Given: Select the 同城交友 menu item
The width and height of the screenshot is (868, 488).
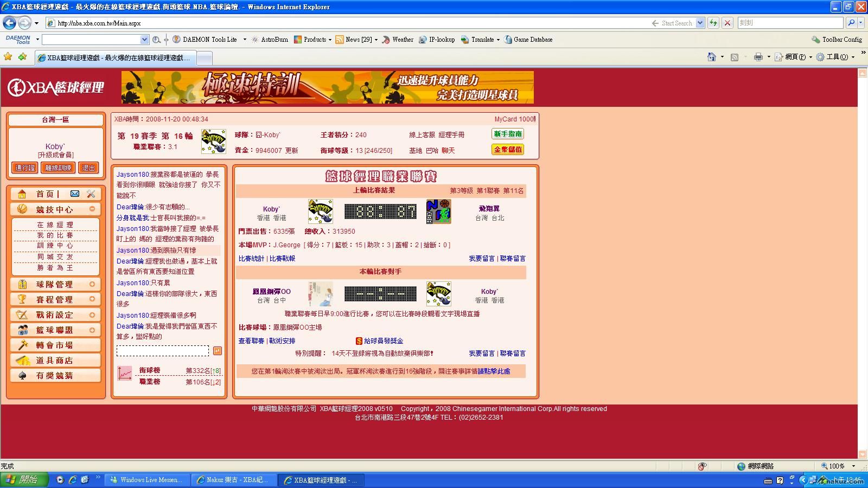Looking at the screenshot, I should pyautogui.click(x=55, y=257).
